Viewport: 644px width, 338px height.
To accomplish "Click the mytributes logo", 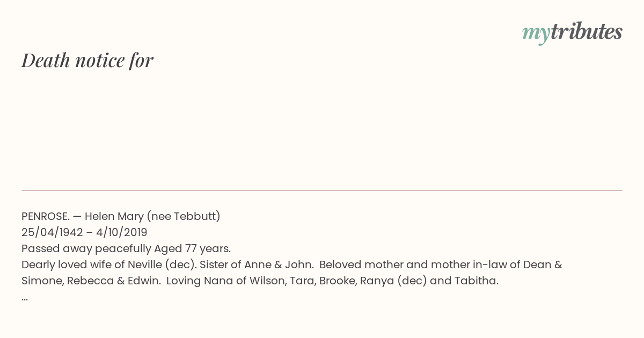I will [x=572, y=33].
